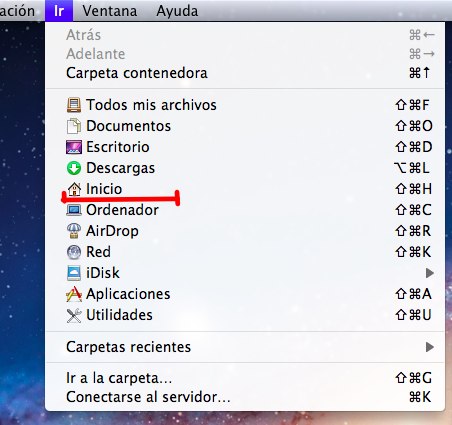This screenshot has height=425, width=452.
Task: Click the iDisk drive icon
Action: tap(74, 273)
